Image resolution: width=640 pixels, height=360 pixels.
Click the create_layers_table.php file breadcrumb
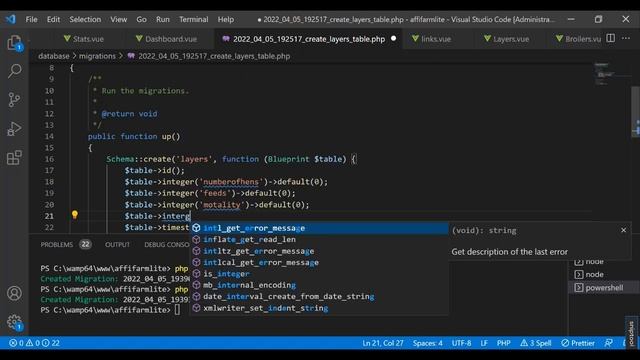[x=209, y=56]
